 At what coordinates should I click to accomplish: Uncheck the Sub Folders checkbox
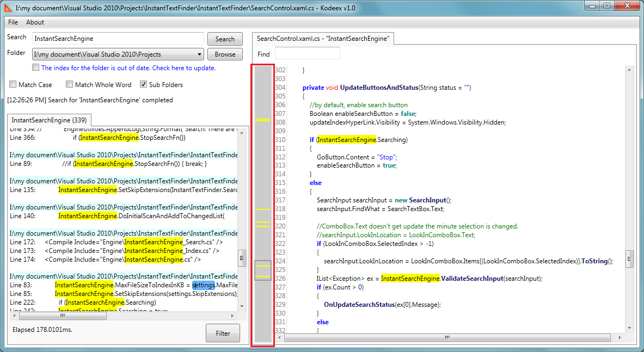click(x=144, y=85)
